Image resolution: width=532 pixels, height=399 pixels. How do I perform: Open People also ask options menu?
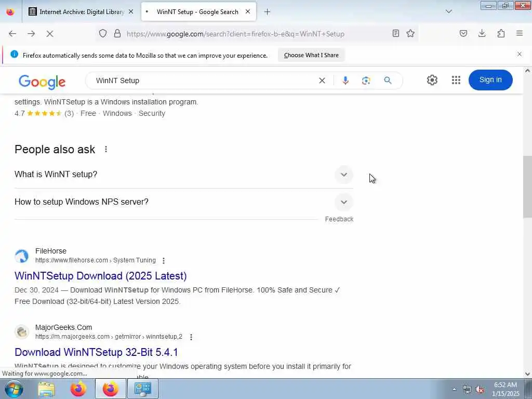(x=106, y=149)
